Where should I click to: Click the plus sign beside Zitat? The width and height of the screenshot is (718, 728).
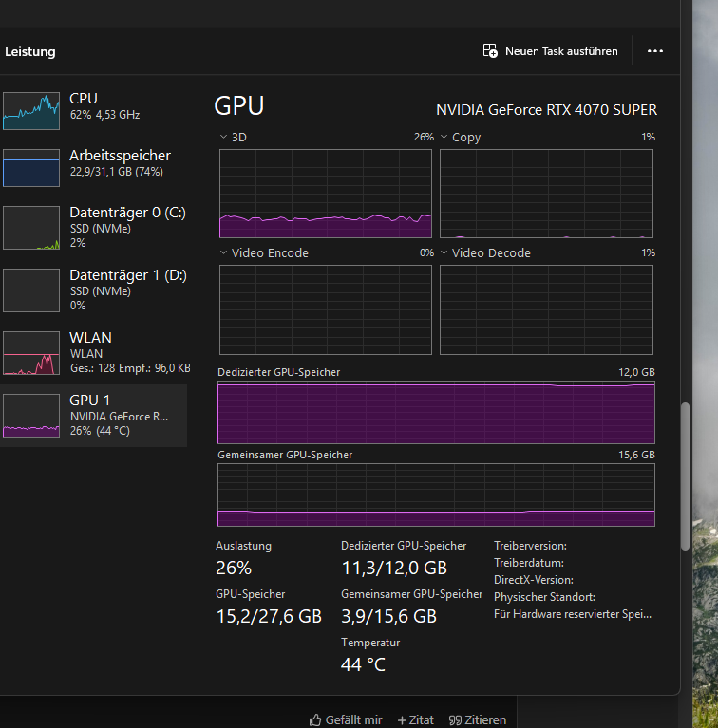402,720
